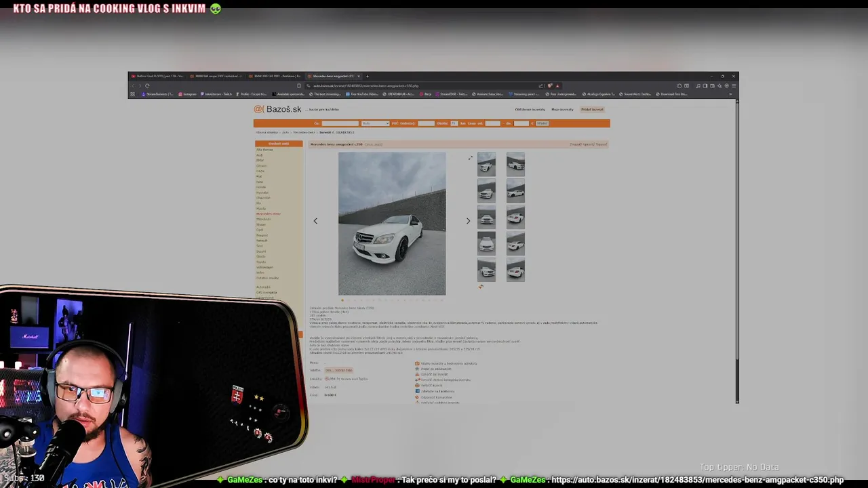Switch to the first browser tab
Viewport: 868px width, 488px height.
tap(157, 76)
